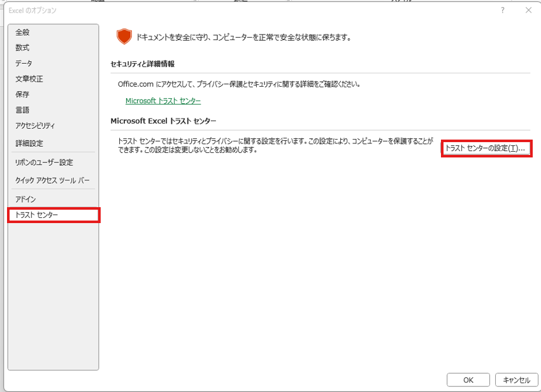
Task: Open the Microsoft トラスト センター link
Action: [x=163, y=101]
